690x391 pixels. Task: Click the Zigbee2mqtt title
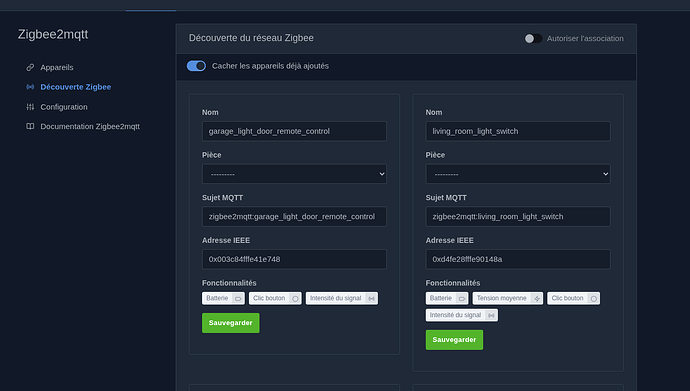pyautogui.click(x=53, y=34)
